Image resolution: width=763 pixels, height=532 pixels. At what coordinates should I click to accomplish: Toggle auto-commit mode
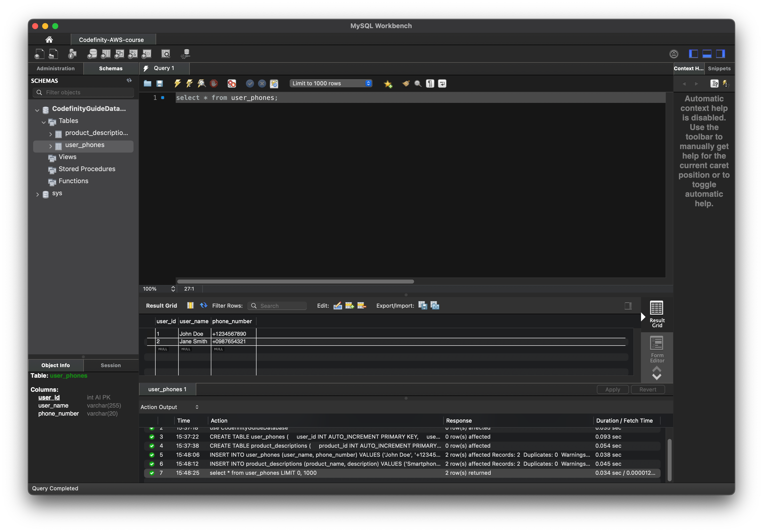[x=274, y=83]
